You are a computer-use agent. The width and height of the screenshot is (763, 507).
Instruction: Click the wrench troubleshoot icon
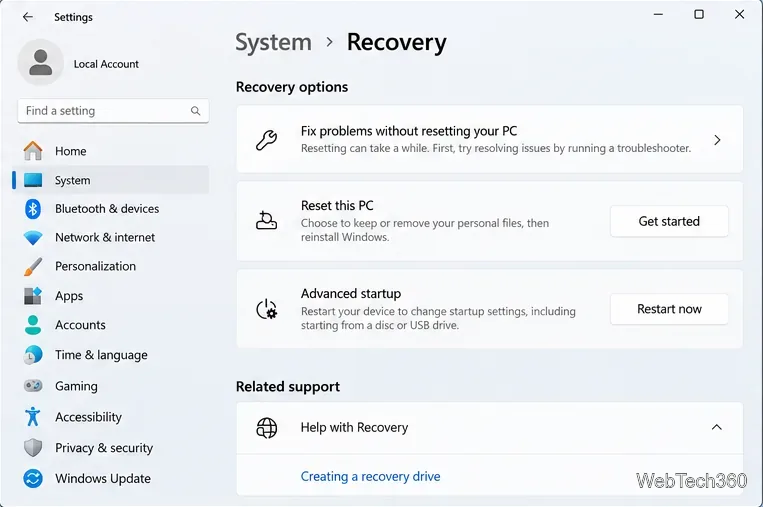pyautogui.click(x=267, y=140)
